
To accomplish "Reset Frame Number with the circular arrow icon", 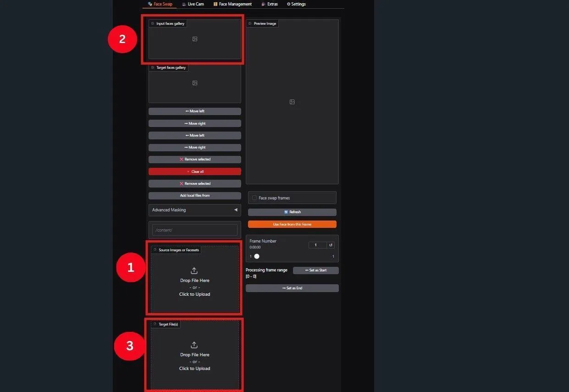I will click(x=331, y=245).
